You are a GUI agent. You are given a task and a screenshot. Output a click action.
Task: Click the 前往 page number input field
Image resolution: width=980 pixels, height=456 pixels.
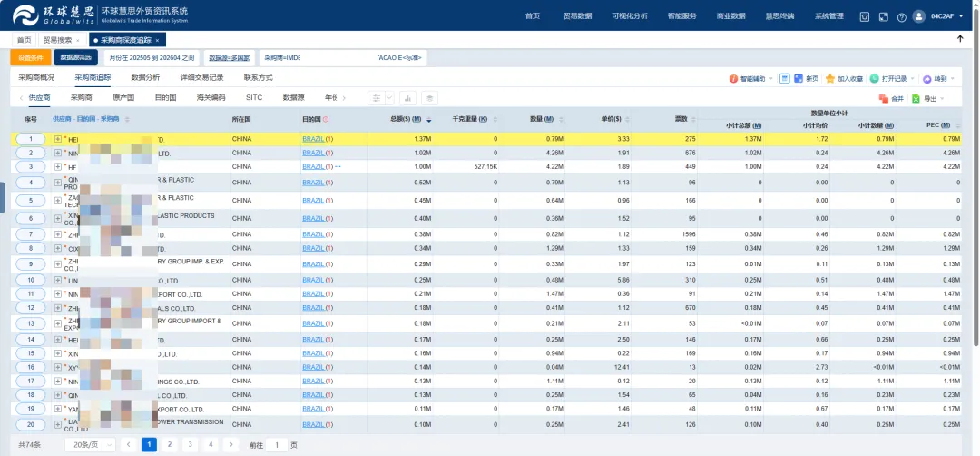point(277,445)
